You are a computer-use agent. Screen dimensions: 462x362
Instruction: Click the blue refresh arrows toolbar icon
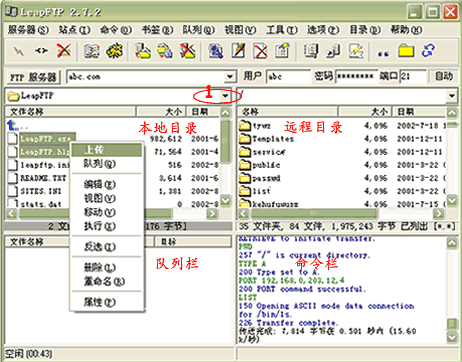click(428, 51)
